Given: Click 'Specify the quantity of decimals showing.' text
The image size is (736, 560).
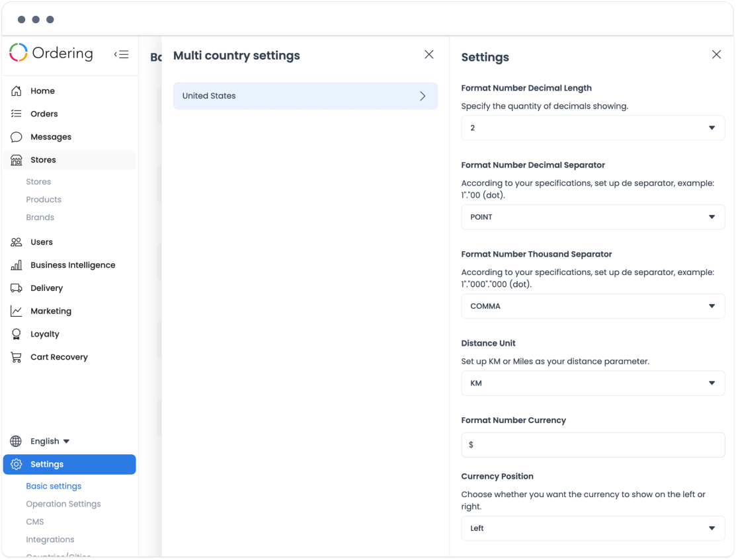Looking at the screenshot, I should click(x=544, y=106).
